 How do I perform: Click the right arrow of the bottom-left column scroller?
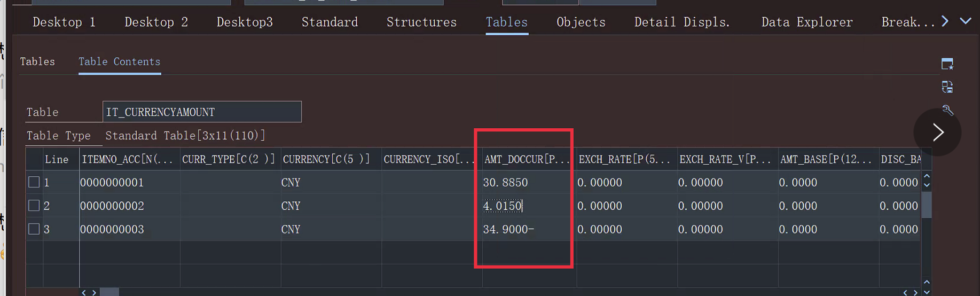(94, 292)
